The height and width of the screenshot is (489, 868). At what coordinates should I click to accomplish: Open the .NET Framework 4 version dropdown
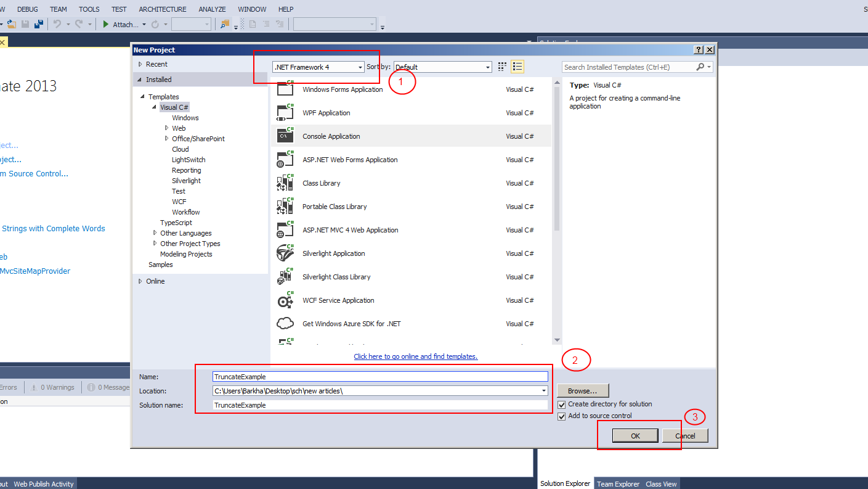tap(318, 67)
